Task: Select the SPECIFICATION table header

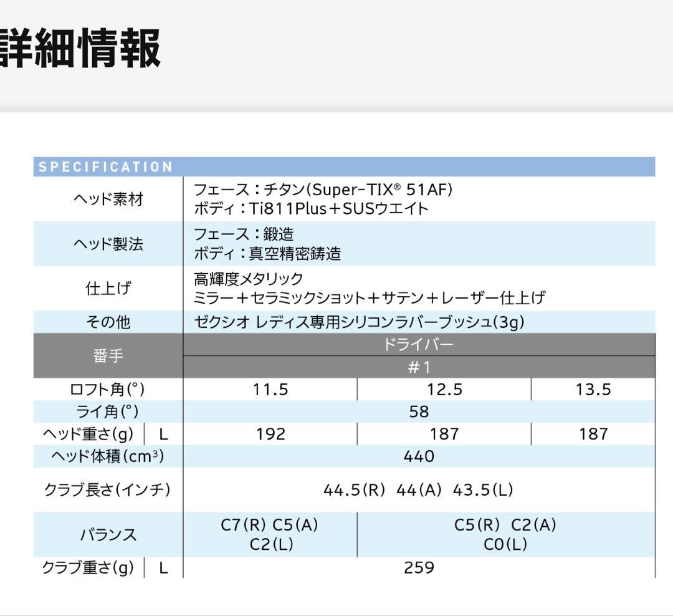Action: [x=106, y=167]
